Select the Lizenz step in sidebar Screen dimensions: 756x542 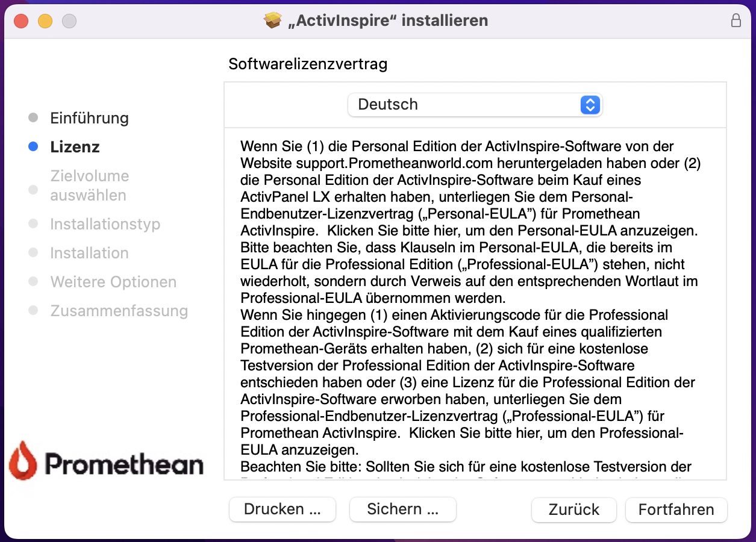75,147
